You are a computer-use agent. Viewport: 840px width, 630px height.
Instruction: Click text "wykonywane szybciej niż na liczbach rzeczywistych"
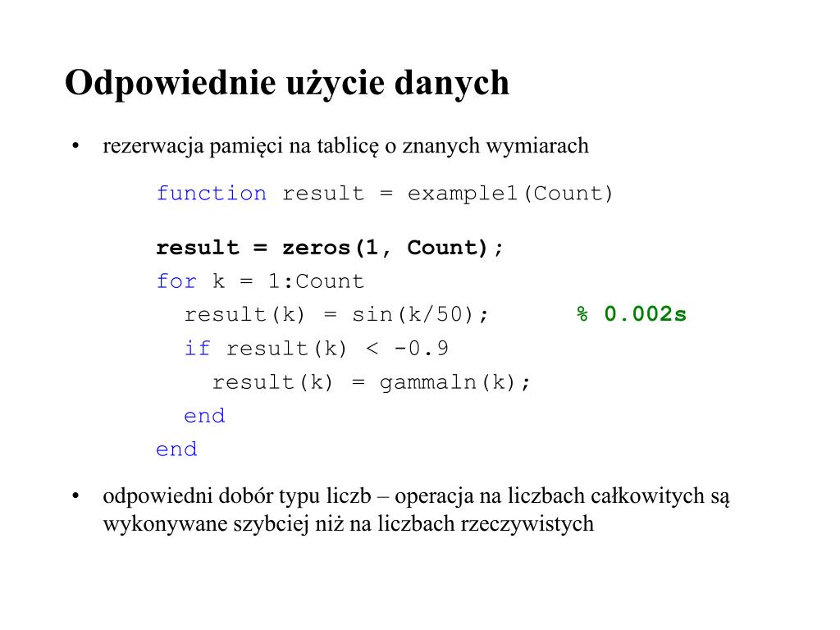point(348,524)
